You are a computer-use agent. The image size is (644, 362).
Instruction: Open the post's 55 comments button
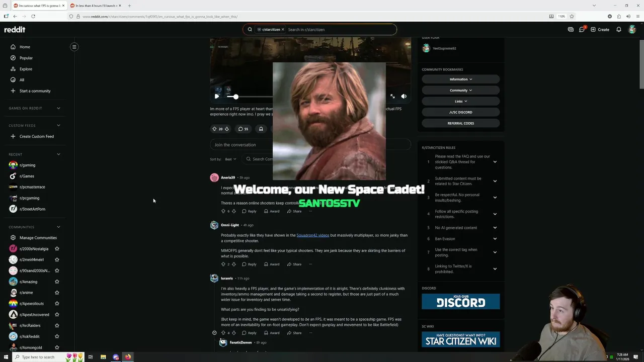click(x=243, y=129)
